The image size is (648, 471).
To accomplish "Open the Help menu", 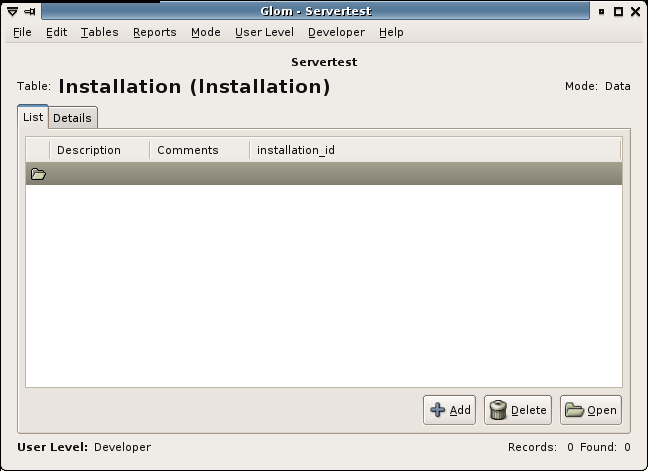I will click(x=391, y=32).
